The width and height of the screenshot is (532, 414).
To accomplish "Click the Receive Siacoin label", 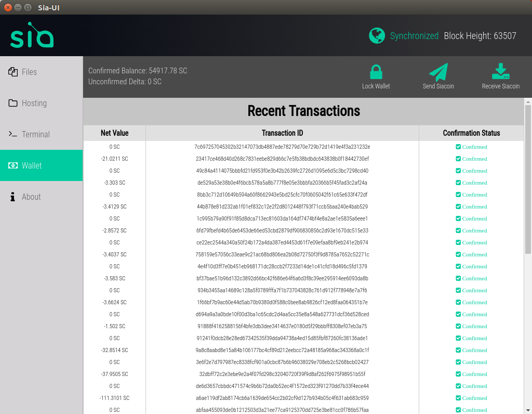I will pyautogui.click(x=501, y=86).
